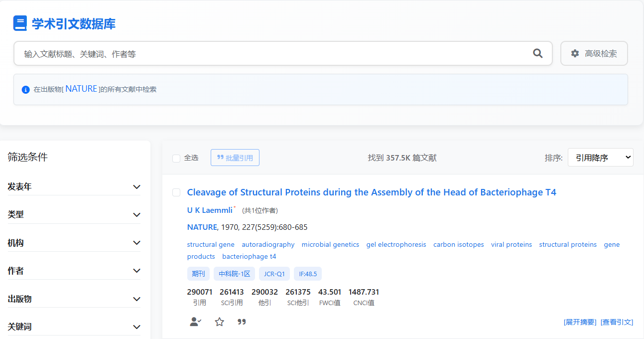Check the 全选 select-all checkbox
The image size is (644, 339).
coord(176,158)
